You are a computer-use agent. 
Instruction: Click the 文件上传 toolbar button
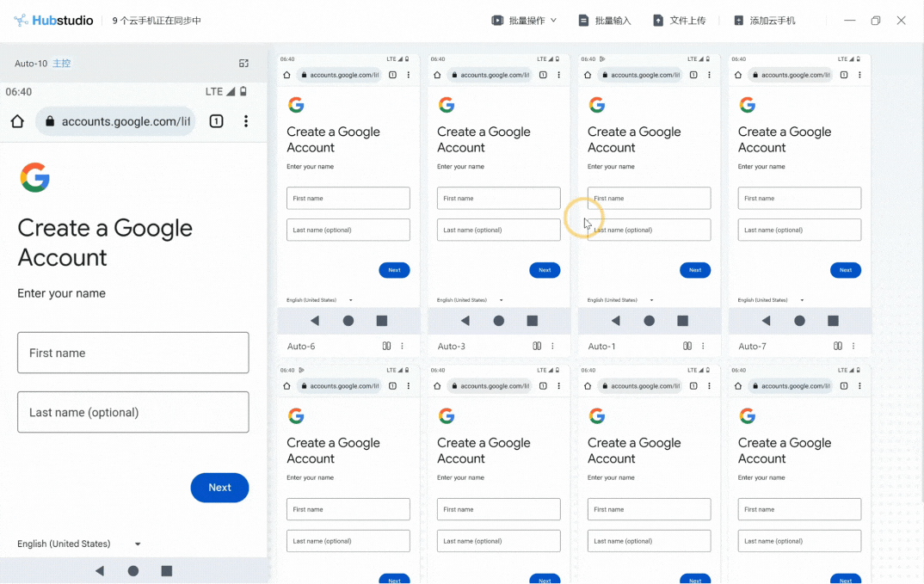(x=679, y=21)
